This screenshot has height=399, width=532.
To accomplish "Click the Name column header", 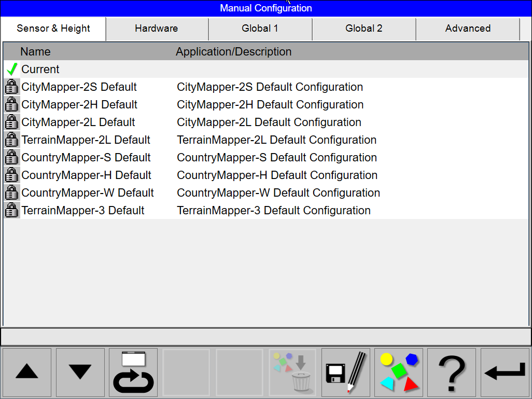I will pyautogui.click(x=35, y=51).
